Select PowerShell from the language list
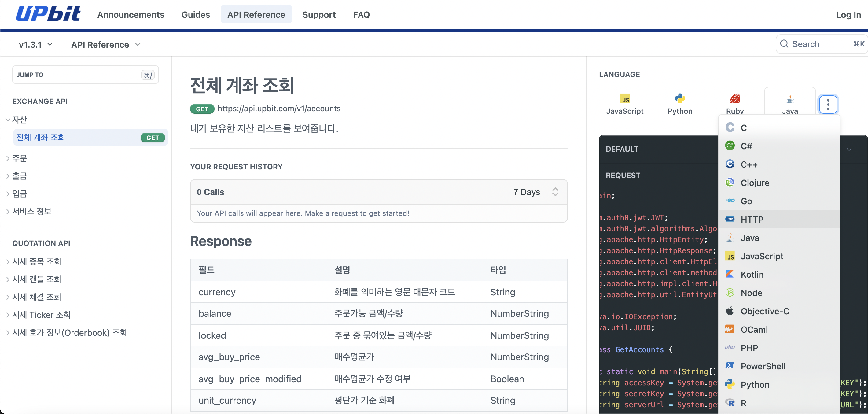The image size is (868, 414). [763, 366]
